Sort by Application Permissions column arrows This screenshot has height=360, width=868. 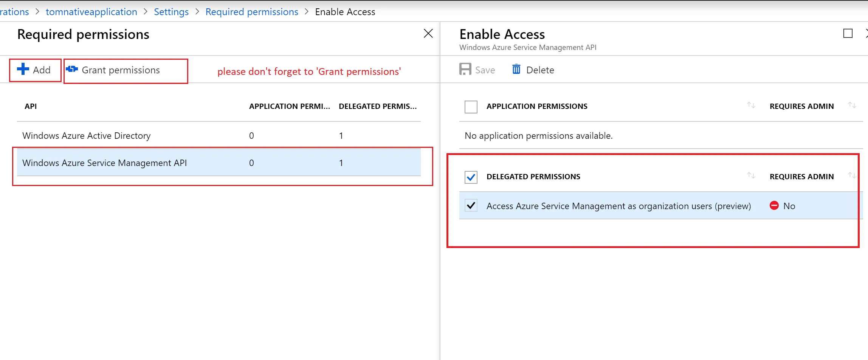point(751,106)
